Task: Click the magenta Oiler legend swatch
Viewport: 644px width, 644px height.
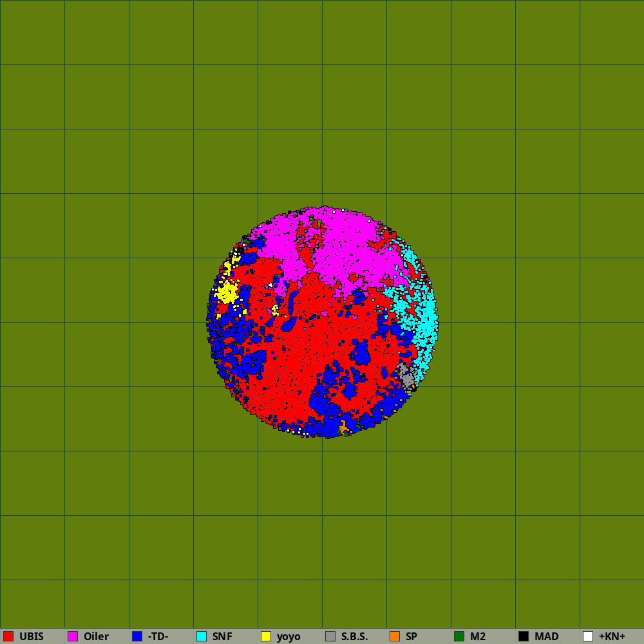Action: (73, 636)
